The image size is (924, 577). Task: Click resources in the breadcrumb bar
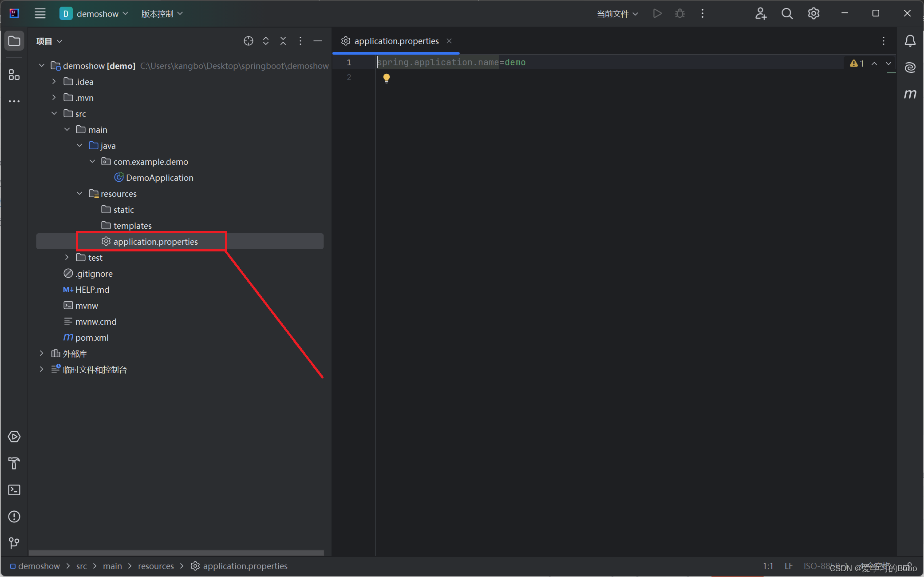click(x=156, y=566)
